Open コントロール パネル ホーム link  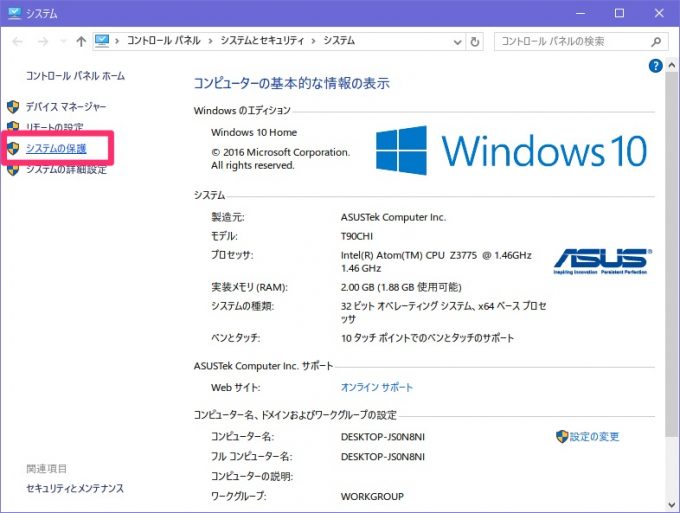point(75,76)
